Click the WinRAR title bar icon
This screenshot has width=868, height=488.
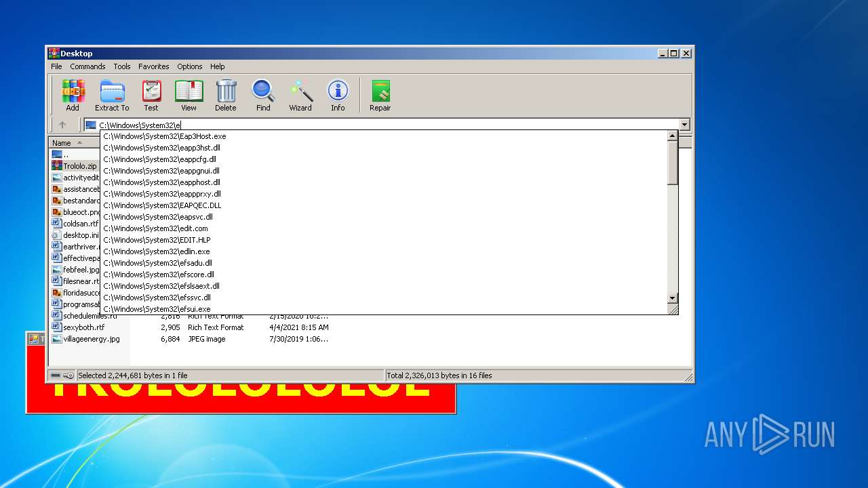[54, 53]
